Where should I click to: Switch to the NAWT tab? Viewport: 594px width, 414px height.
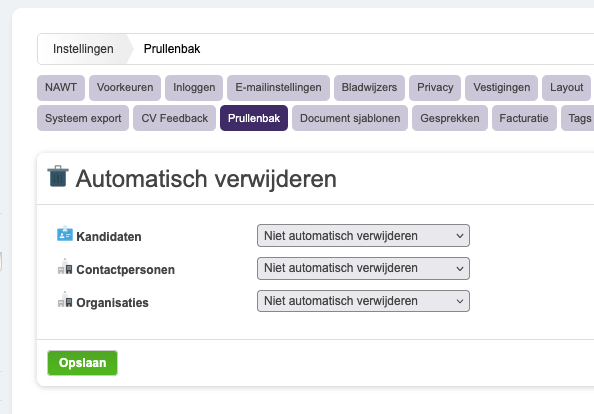tap(61, 87)
